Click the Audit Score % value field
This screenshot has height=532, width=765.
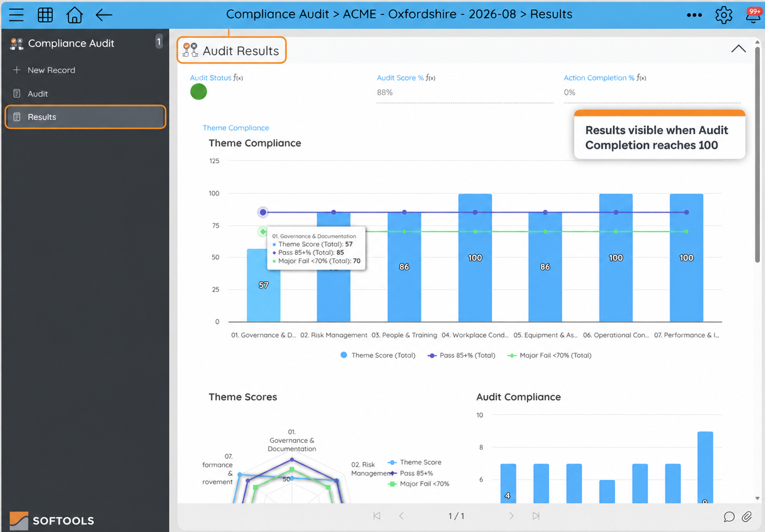point(465,93)
